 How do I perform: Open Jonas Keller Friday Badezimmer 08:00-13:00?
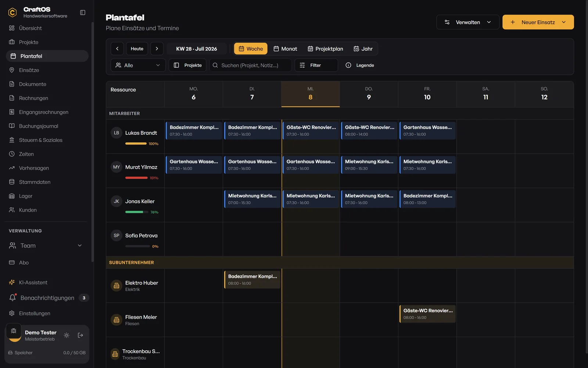[x=427, y=199]
